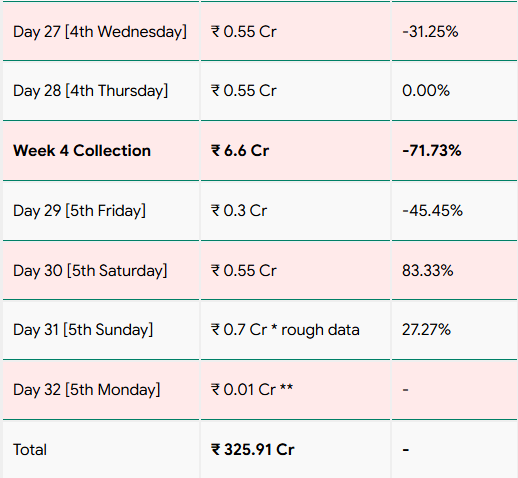Viewport: 518px width, 478px height.
Task: Select the -31.25% change cell
Action: point(430,32)
